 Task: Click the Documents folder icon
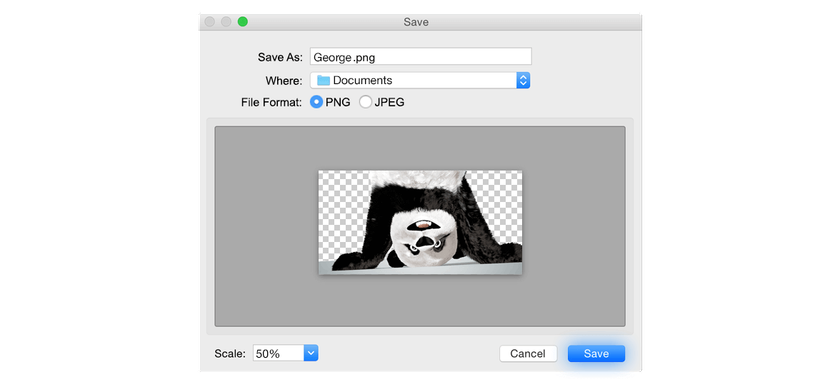coord(323,80)
